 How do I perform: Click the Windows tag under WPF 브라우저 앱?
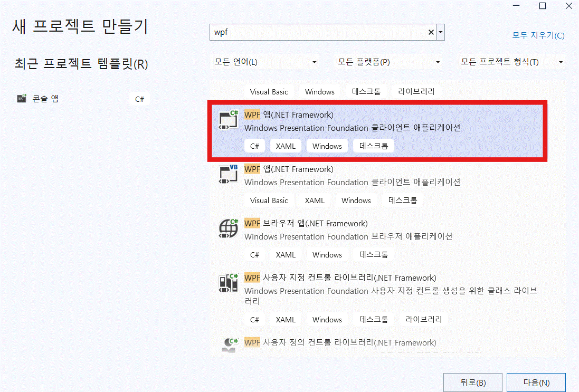coord(327,255)
